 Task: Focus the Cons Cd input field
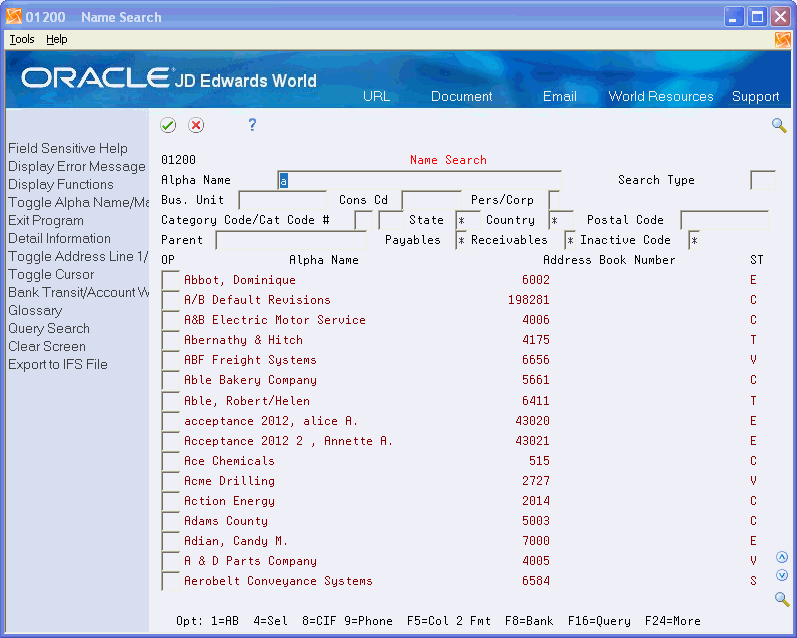tap(431, 200)
